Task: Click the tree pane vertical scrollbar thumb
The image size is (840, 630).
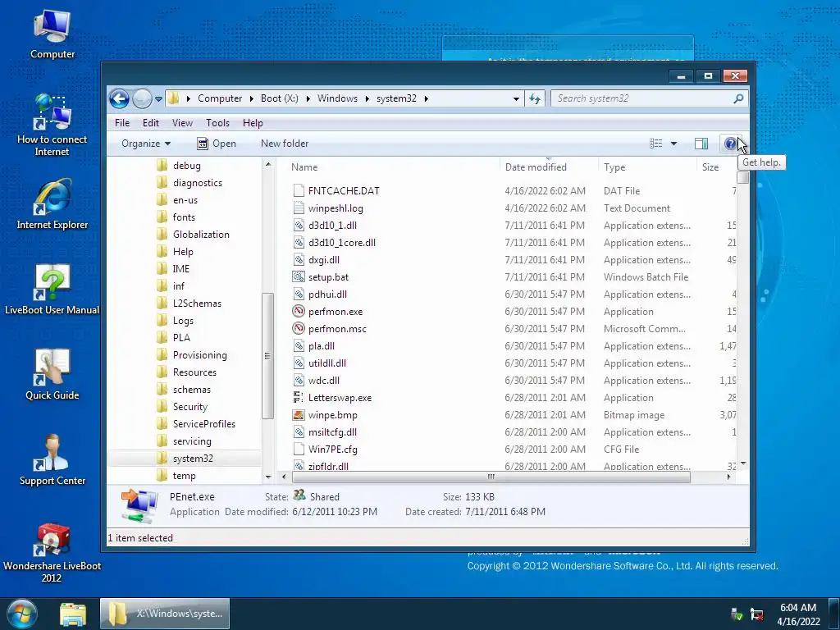Action: point(267,356)
